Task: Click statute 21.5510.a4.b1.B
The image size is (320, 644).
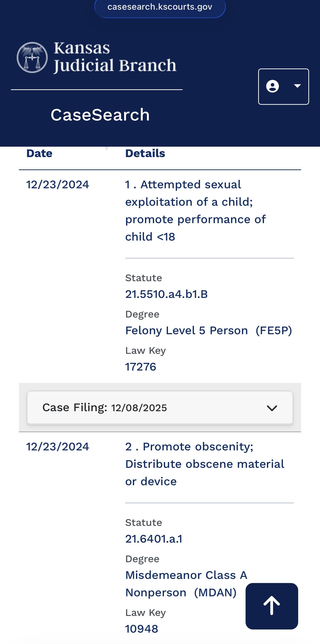Action: [166, 294]
